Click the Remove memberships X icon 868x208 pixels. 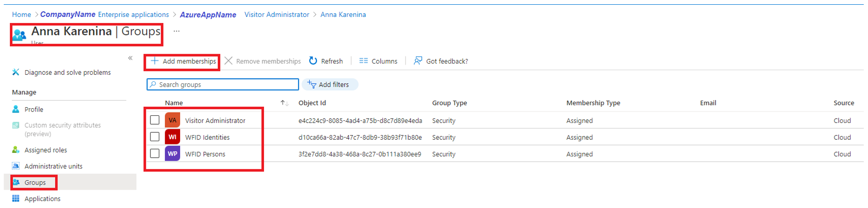229,61
